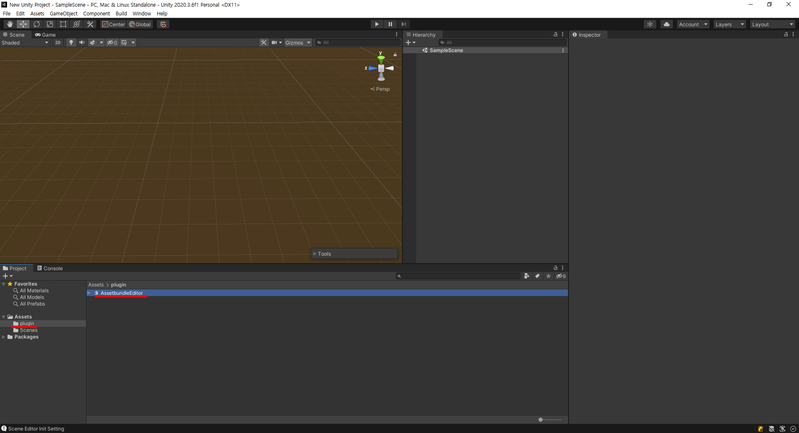The width and height of the screenshot is (799, 433).
Task: Select the Rotate tool
Action: pos(36,24)
